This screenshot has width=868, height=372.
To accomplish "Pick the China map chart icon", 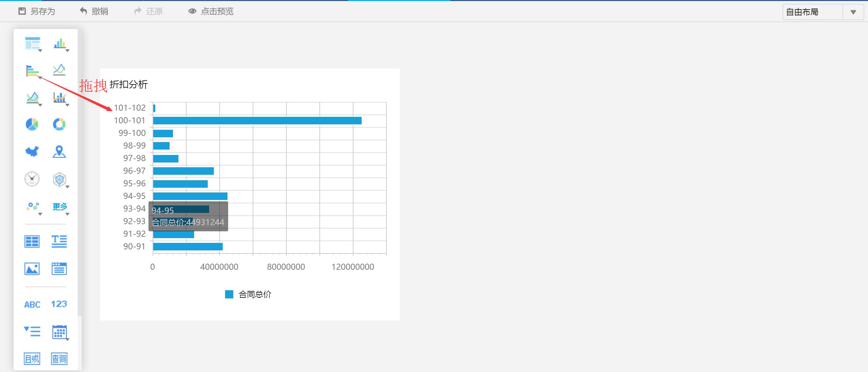I will [x=32, y=152].
